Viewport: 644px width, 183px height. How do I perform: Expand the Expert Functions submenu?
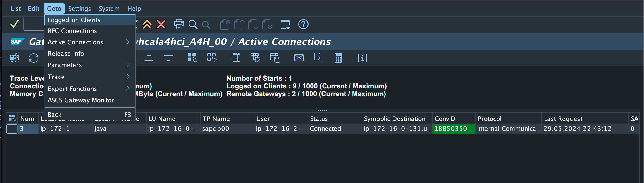point(88,89)
